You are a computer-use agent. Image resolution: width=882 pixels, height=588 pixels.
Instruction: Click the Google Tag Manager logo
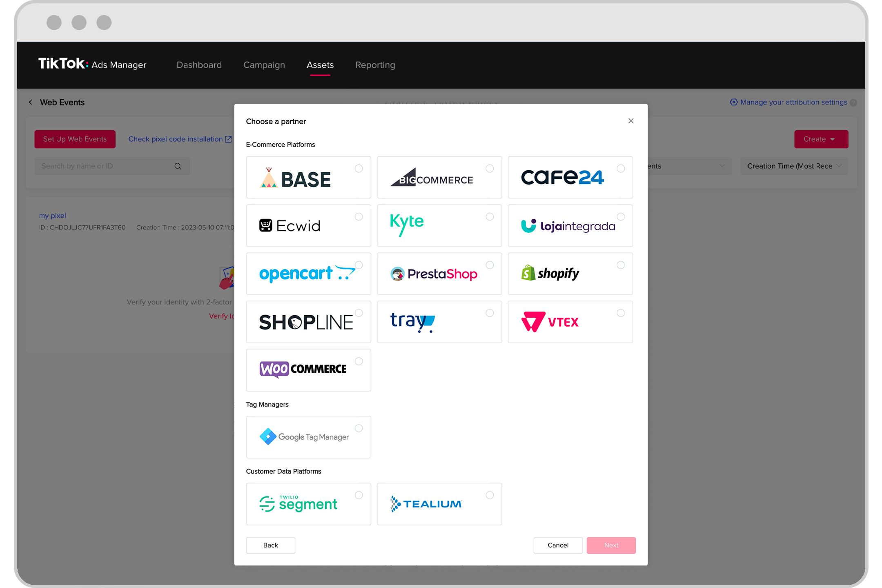tap(304, 437)
